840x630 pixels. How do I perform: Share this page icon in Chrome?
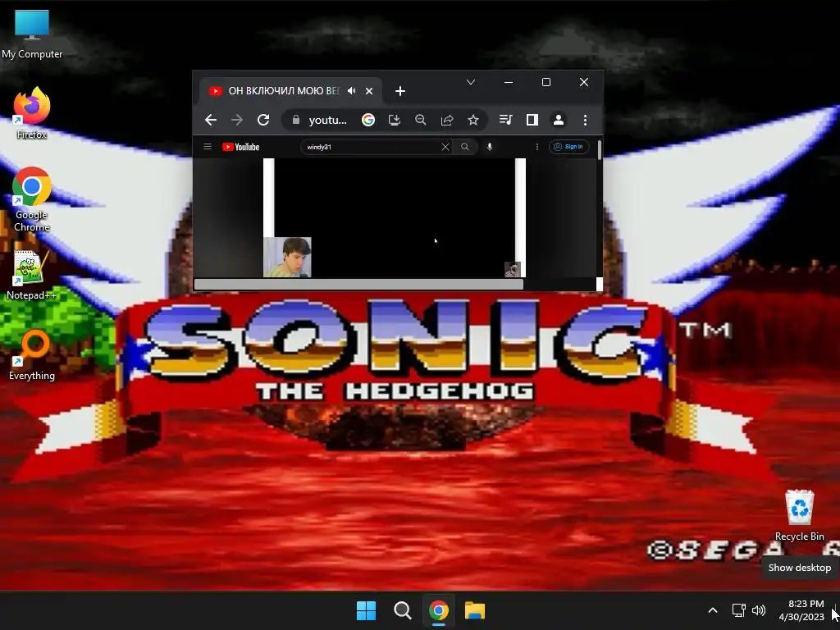[x=447, y=120]
